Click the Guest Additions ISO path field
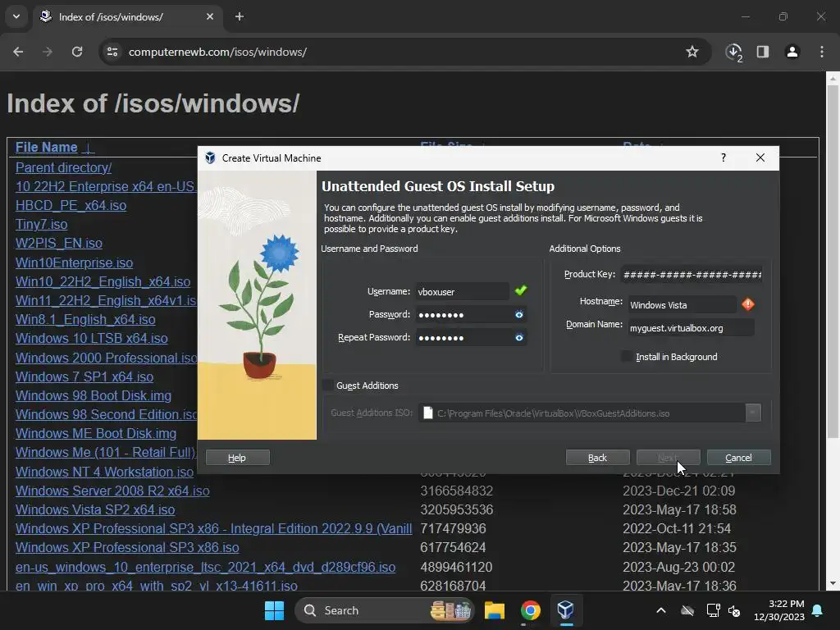 pyautogui.click(x=582, y=413)
